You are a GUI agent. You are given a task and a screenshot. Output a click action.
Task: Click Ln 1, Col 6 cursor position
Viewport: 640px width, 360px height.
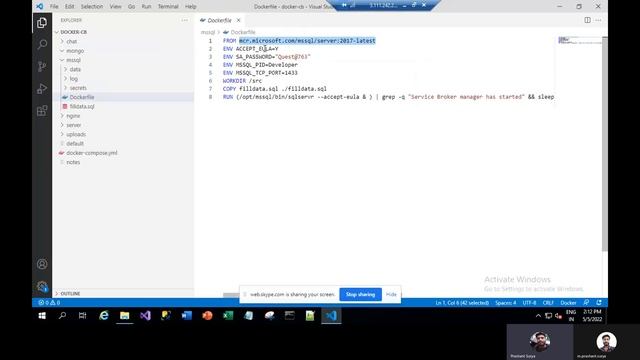coord(462,302)
